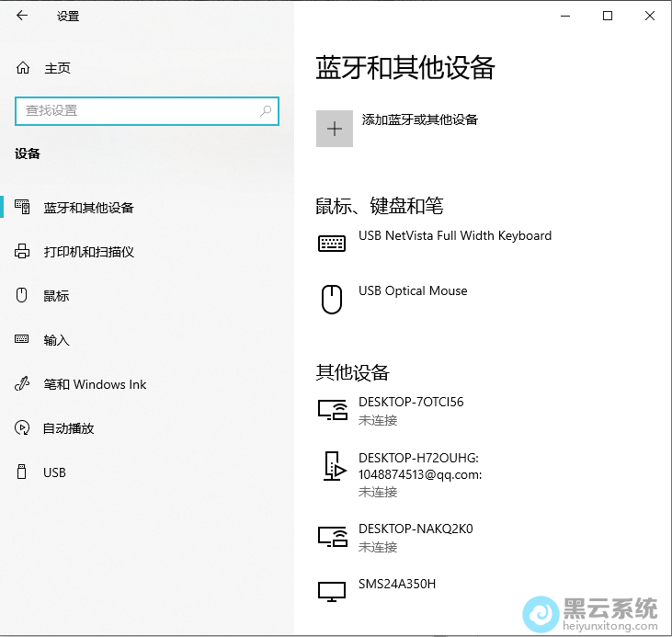Click the DESKTOP-H72OUHG media device icon
This screenshot has width=672, height=637.
(332, 466)
